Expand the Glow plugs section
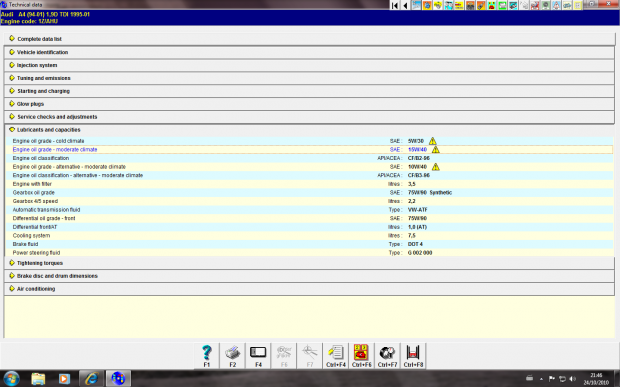Screen dimensions: 620x387 click(310, 104)
